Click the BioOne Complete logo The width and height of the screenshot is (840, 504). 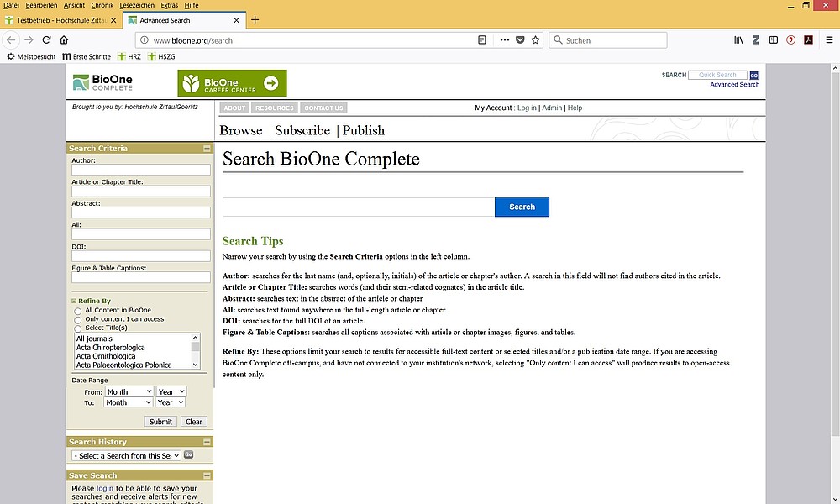pyautogui.click(x=102, y=82)
